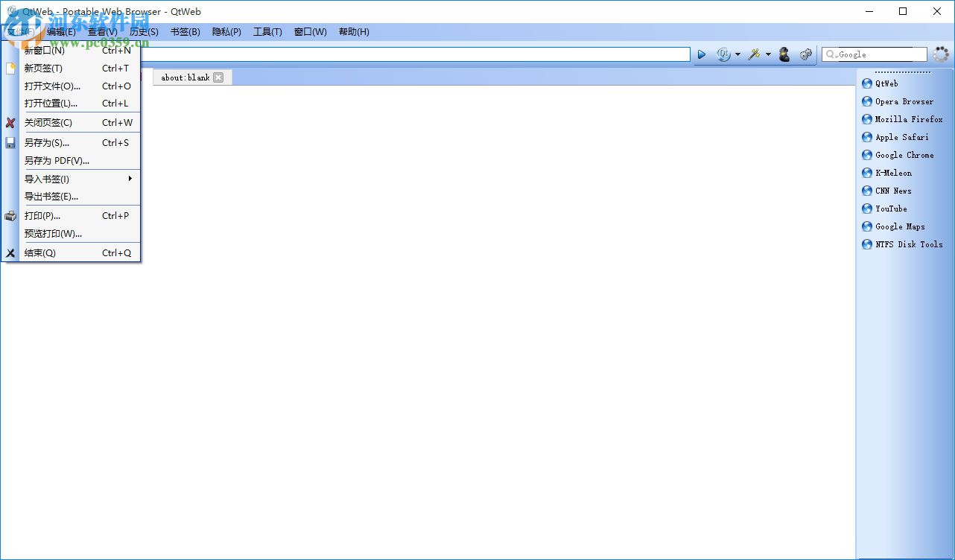Close the about:blank tab with its X

[218, 77]
